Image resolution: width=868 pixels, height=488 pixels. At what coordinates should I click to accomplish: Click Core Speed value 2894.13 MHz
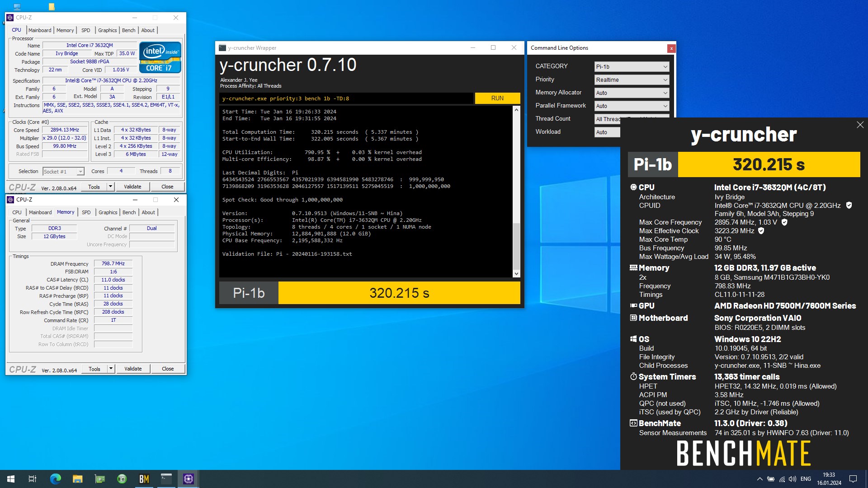(65, 130)
